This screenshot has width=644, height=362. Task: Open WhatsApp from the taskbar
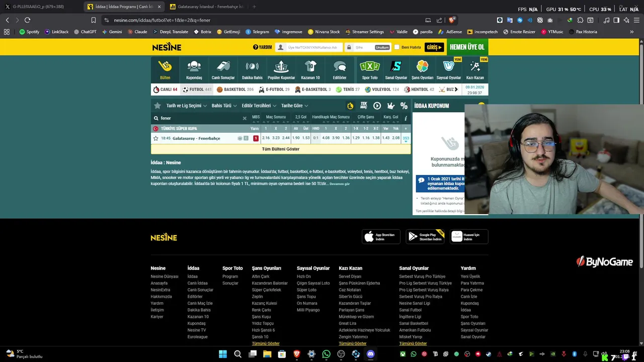[x=327, y=354]
